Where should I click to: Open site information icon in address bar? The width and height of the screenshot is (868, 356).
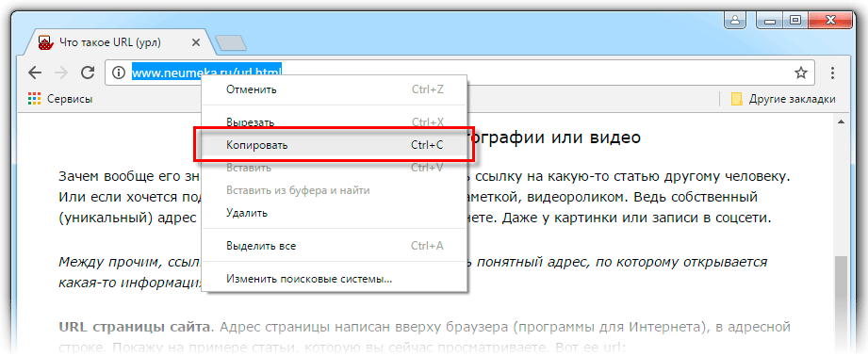(119, 73)
